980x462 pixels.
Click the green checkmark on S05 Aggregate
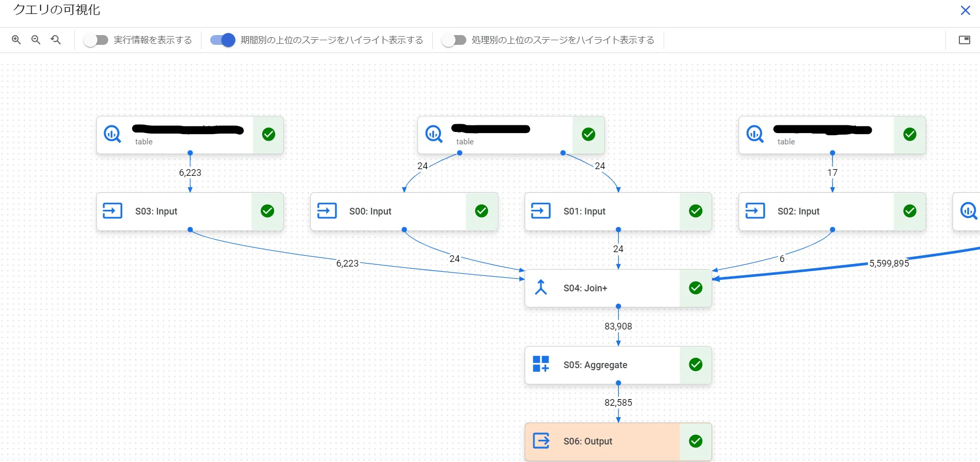click(x=696, y=365)
